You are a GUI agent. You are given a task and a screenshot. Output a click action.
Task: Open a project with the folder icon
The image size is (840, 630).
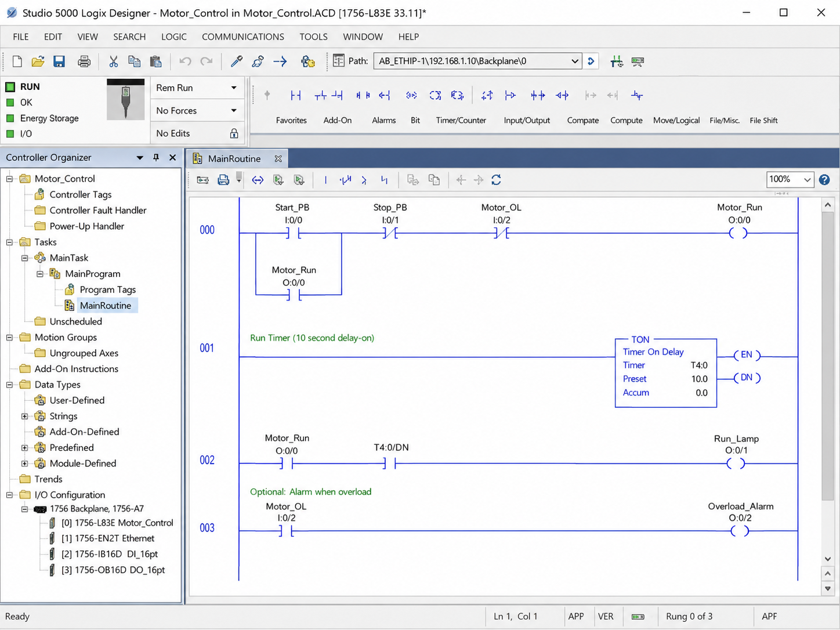[38, 61]
